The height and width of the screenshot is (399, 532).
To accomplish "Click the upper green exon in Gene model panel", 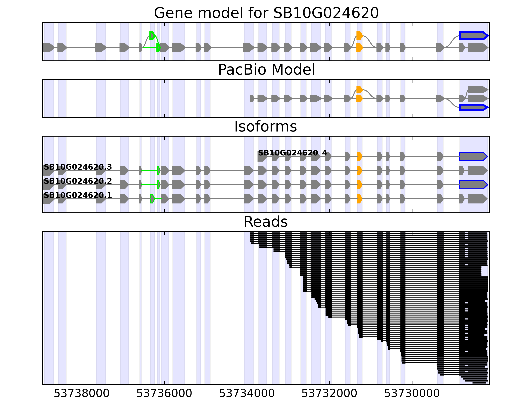I will pyautogui.click(x=152, y=36).
